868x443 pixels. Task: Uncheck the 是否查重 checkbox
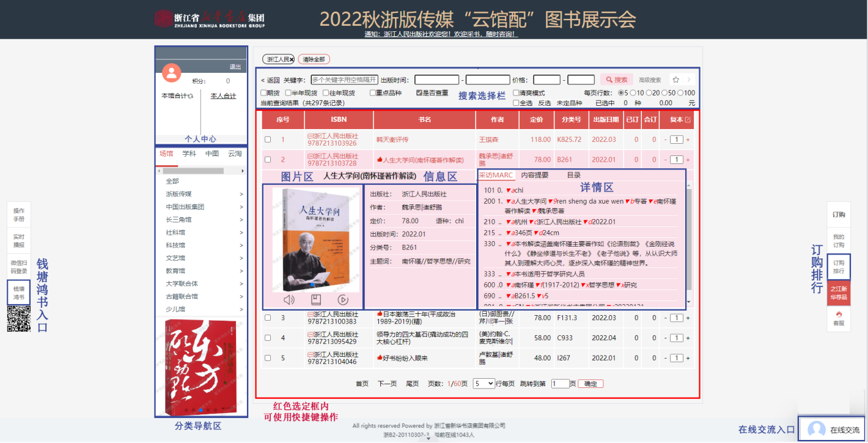(x=419, y=93)
